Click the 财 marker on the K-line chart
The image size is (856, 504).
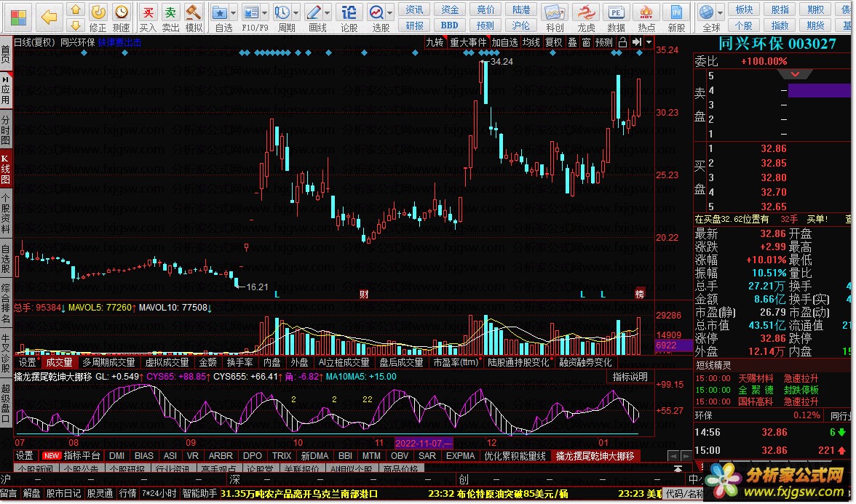point(364,295)
